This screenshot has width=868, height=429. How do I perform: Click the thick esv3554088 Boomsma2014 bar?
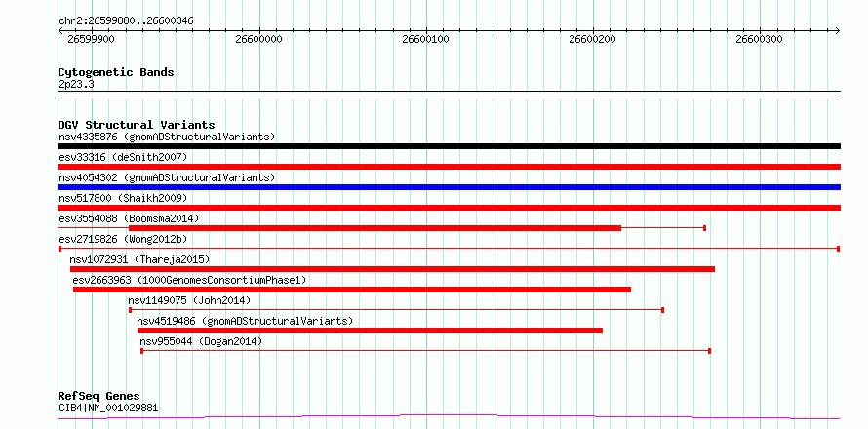pos(375,228)
